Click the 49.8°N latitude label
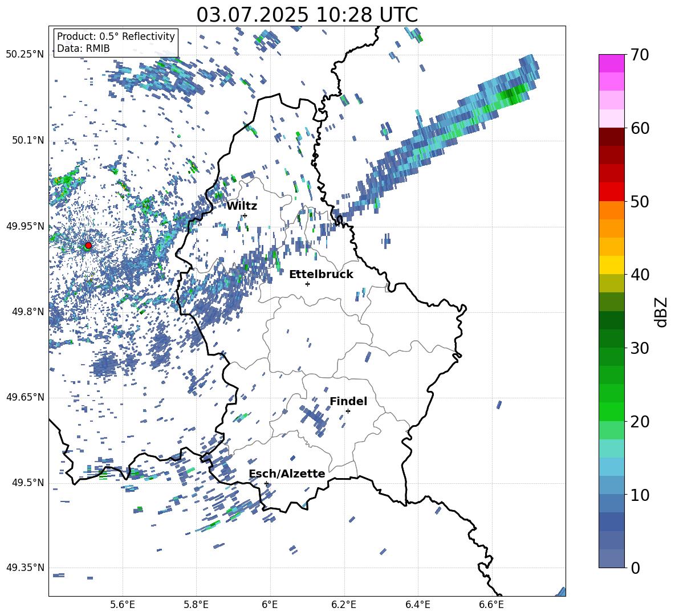 click(28, 312)
